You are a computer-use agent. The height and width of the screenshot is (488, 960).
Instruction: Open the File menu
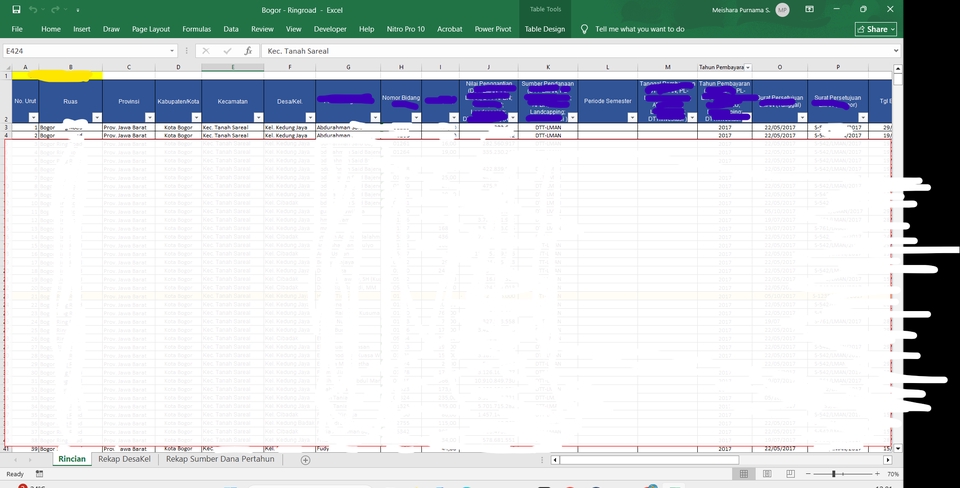pos(17,29)
